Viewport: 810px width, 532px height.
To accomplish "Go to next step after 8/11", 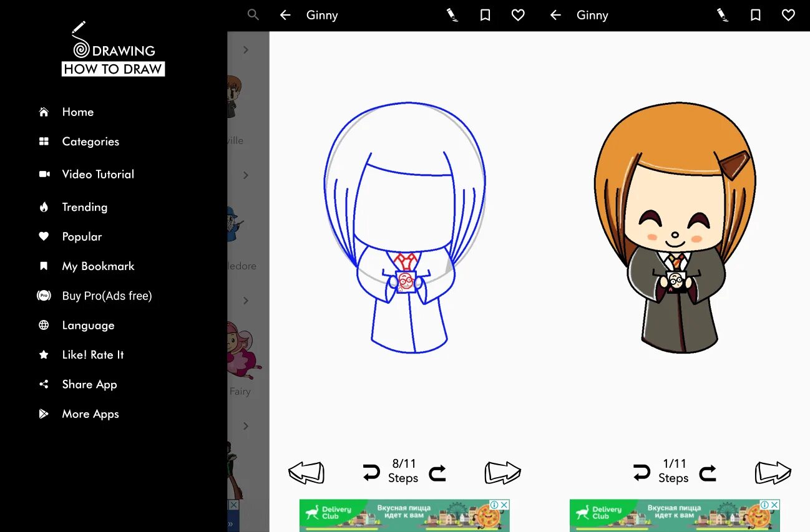I will (x=502, y=473).
